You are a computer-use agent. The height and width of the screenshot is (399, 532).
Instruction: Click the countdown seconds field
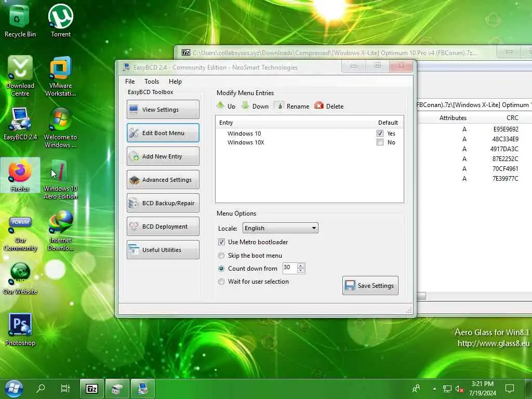[290, 268]
